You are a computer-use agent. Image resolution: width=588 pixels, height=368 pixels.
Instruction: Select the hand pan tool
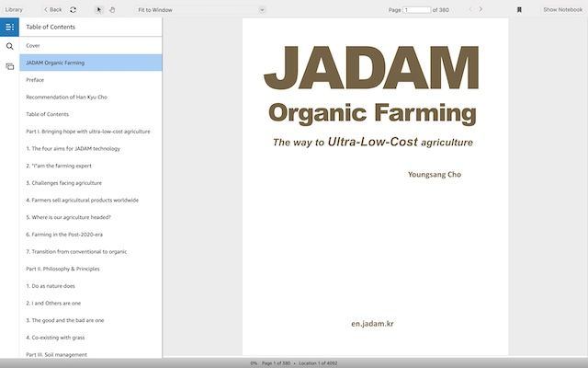coord(112,10)
